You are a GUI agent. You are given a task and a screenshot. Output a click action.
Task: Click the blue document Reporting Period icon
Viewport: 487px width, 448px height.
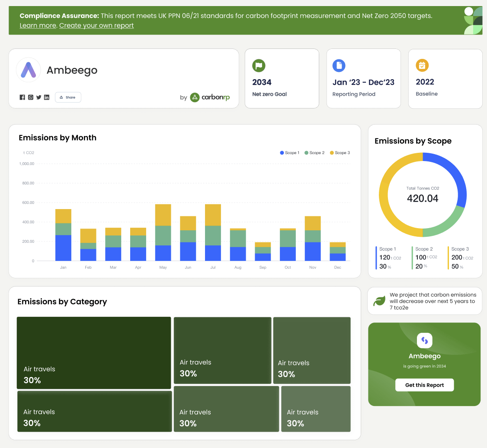(x=339, y=66)
